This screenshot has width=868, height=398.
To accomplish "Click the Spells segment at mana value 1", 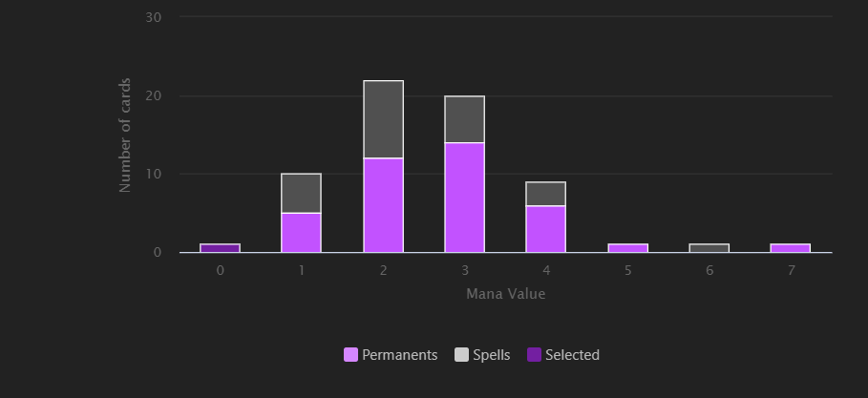I will click(x=301, y=193).
